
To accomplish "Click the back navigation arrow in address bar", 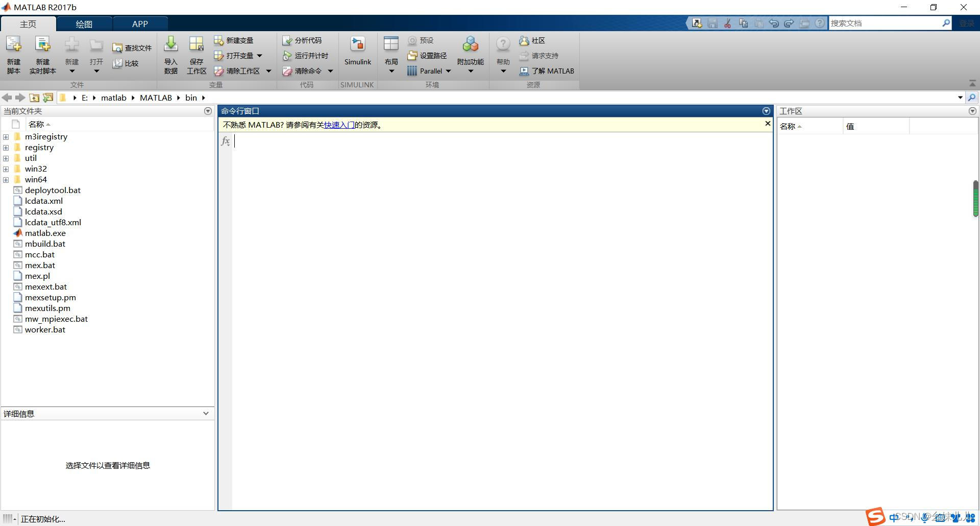I will click(7, 98).
